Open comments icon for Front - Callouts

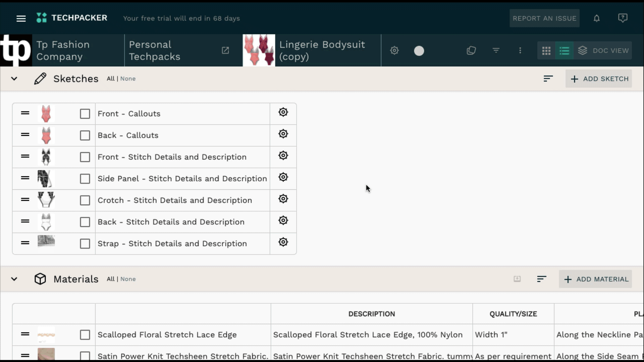coord(283,112)
